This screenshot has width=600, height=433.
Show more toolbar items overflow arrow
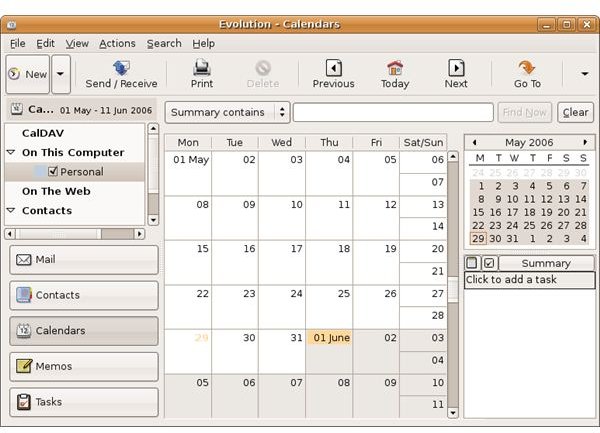(584, 73)
